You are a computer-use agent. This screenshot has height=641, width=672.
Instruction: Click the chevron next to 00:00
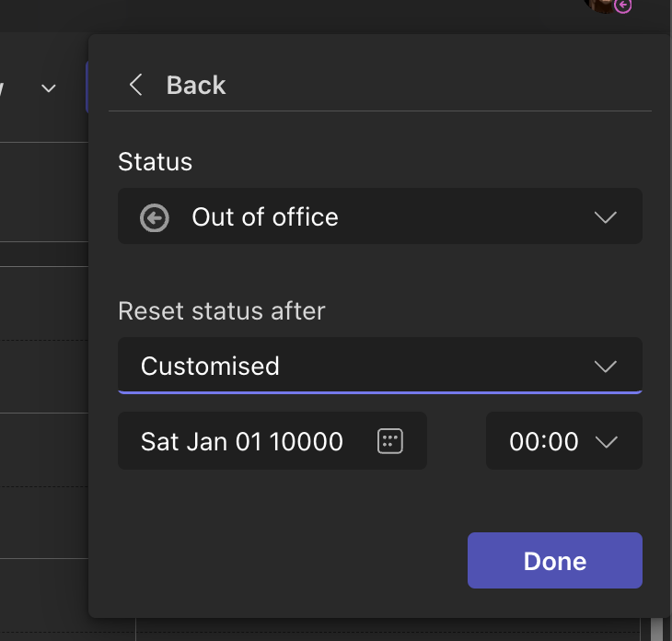[606, 442]
